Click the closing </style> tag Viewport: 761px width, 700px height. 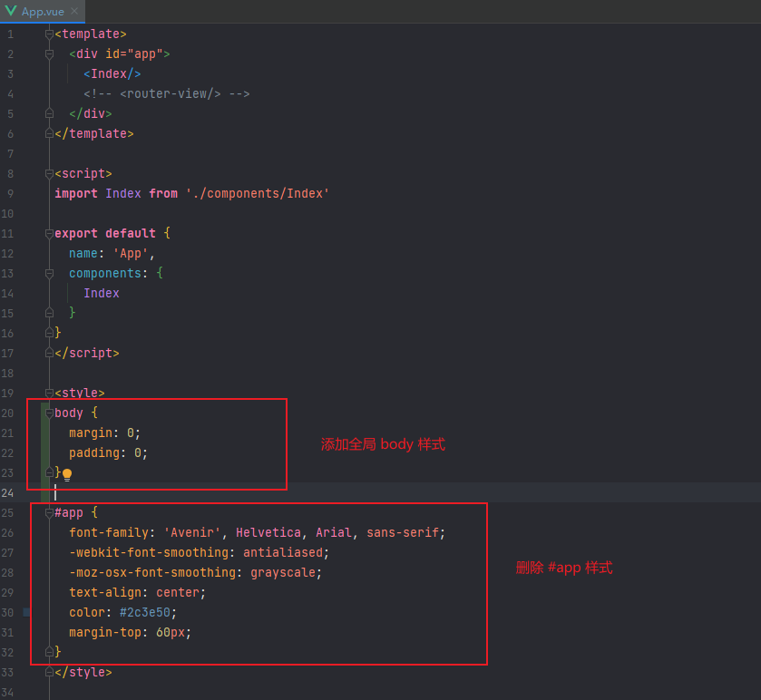83,673
